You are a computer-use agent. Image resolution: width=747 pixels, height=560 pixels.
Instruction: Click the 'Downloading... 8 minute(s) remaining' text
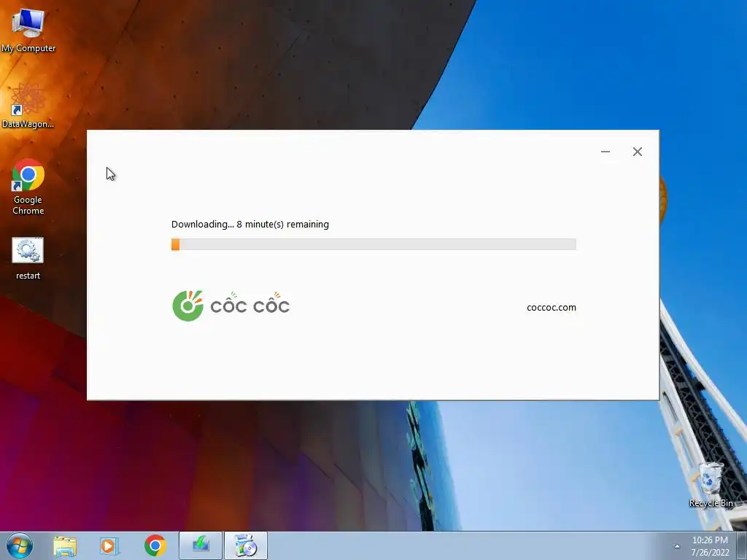(x=250, y=225)
